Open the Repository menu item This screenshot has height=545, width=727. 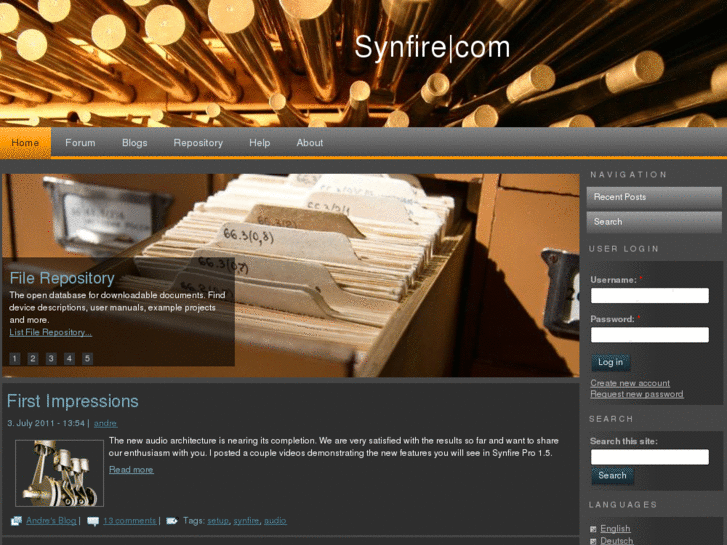[x=198, y=143]
